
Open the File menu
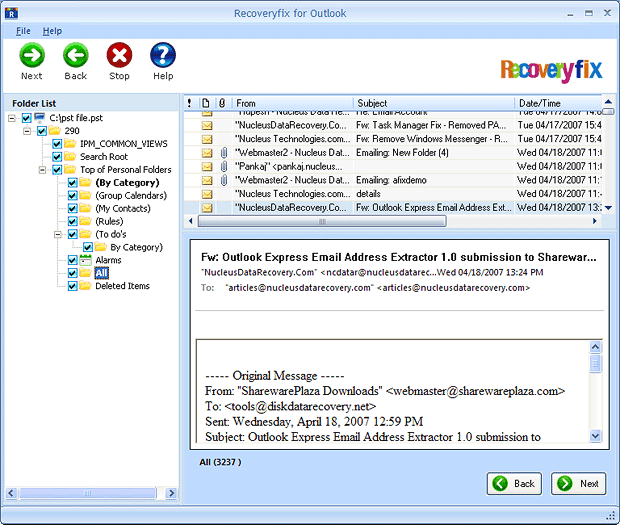point(23,31)
